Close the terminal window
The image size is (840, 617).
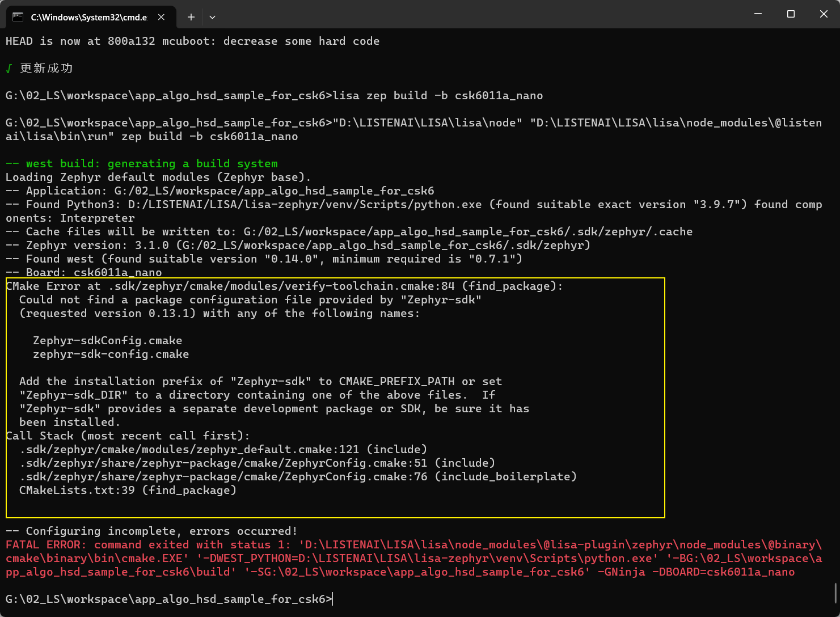click(824, 14)
